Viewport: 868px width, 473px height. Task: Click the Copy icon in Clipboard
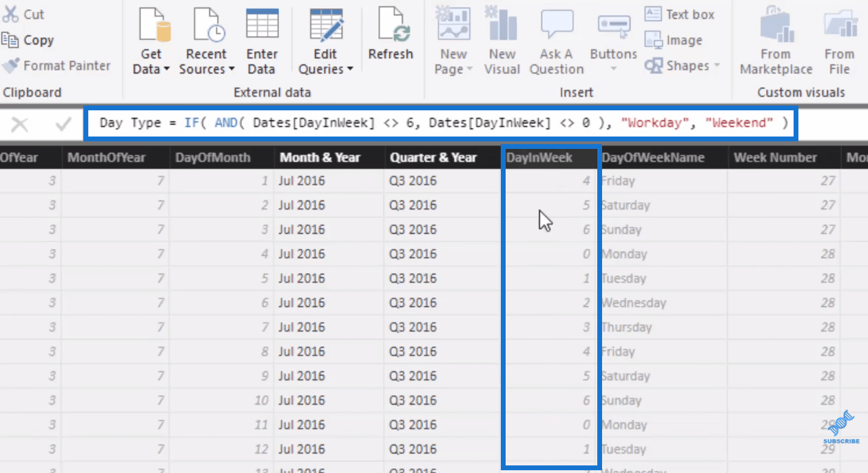pos(10,40)
